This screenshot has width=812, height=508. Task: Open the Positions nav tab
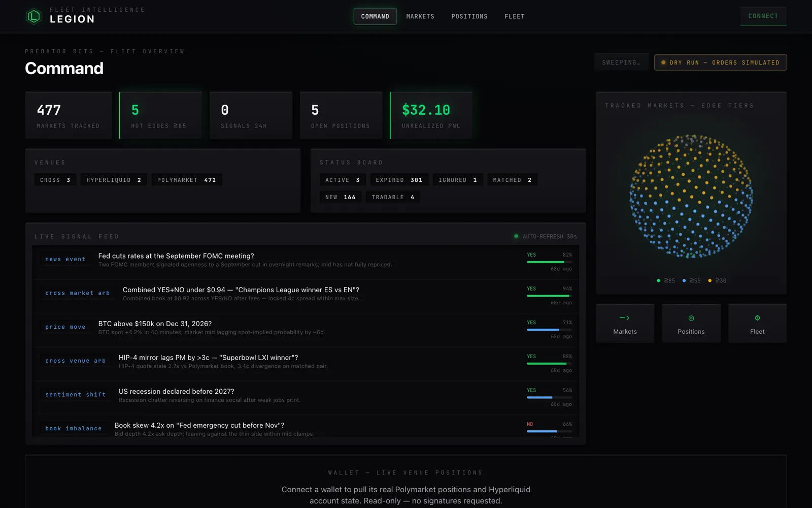[469, 16]
